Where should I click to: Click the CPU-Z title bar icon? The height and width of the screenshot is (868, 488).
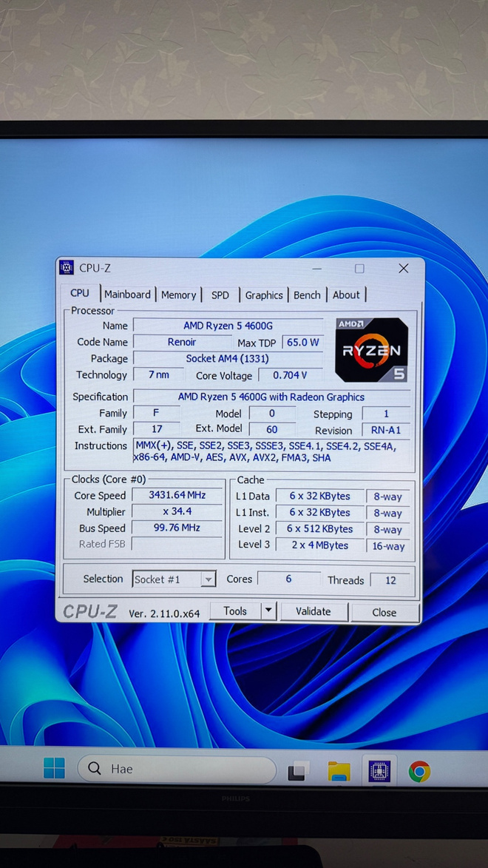67,268
